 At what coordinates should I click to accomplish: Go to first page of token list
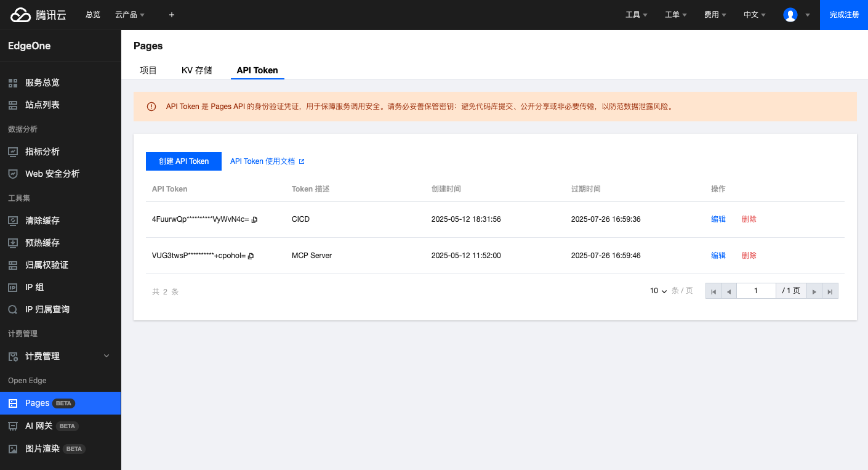(x=713, y=291)
